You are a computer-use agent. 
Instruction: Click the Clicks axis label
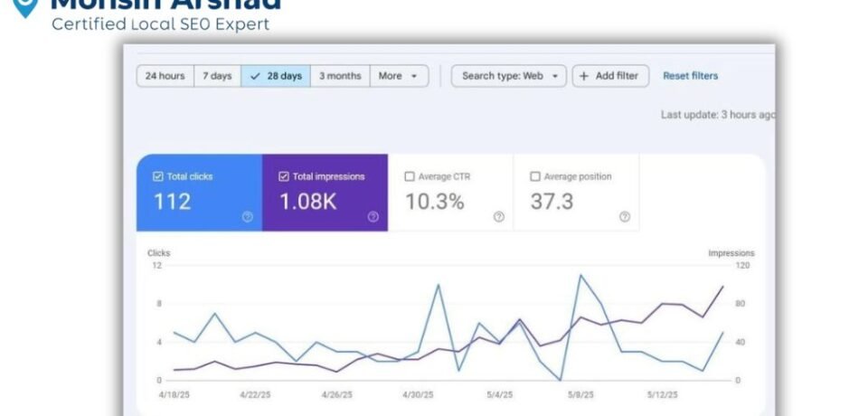(159, 253)
